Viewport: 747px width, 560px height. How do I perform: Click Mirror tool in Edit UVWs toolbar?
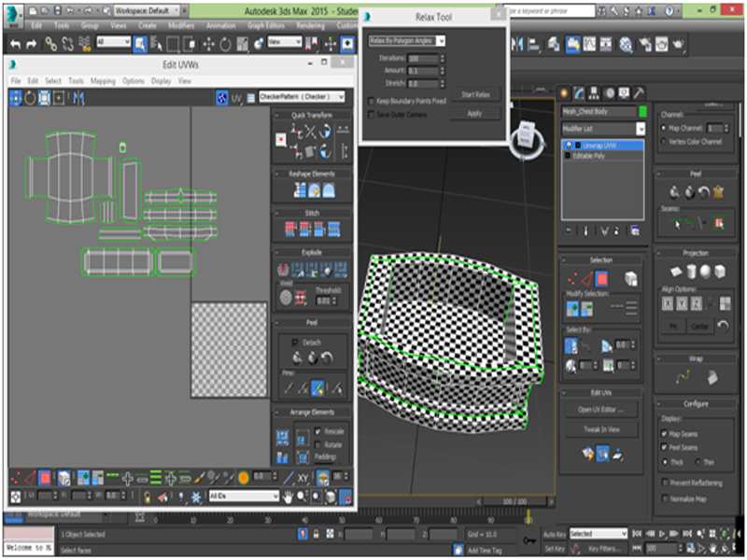(x=78, y=98)
